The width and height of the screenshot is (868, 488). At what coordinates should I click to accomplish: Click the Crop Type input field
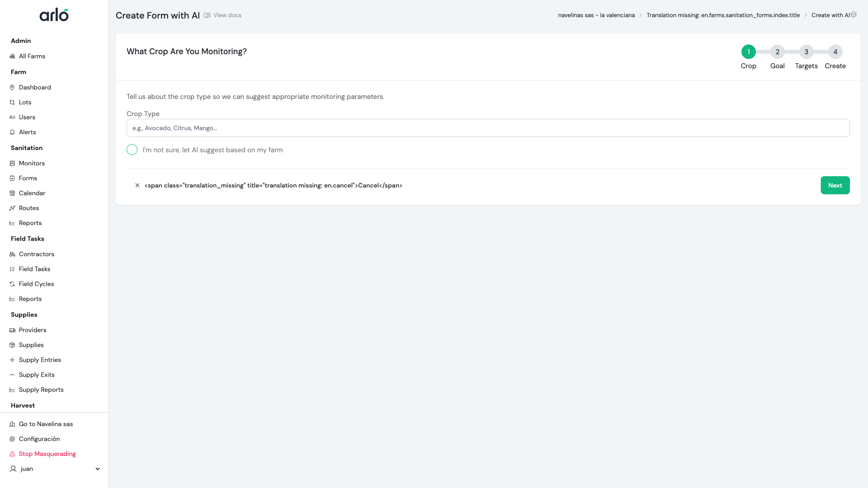(487, 128)
